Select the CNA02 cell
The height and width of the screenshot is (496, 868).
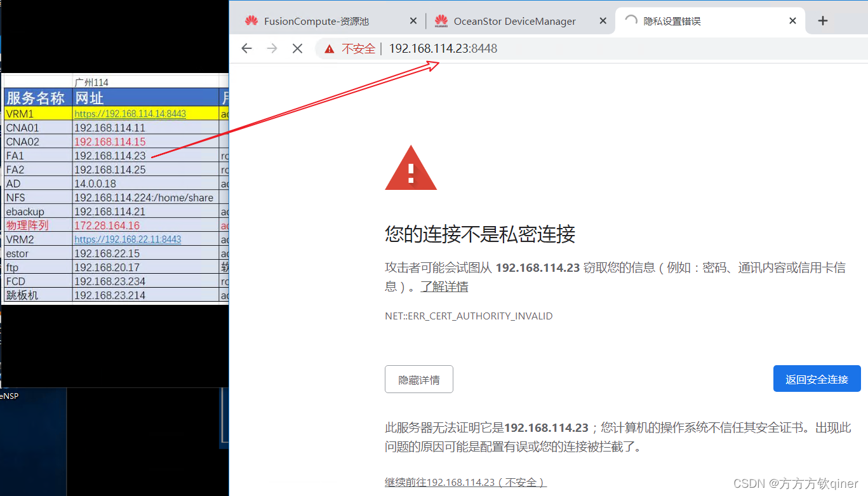pyautogui.click(x=37, y=142)
